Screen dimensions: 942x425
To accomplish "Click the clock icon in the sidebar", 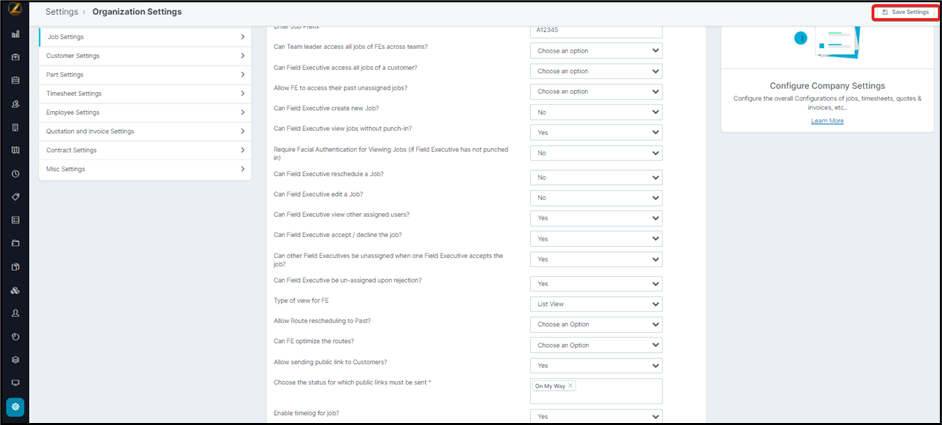I will [15, 173].
